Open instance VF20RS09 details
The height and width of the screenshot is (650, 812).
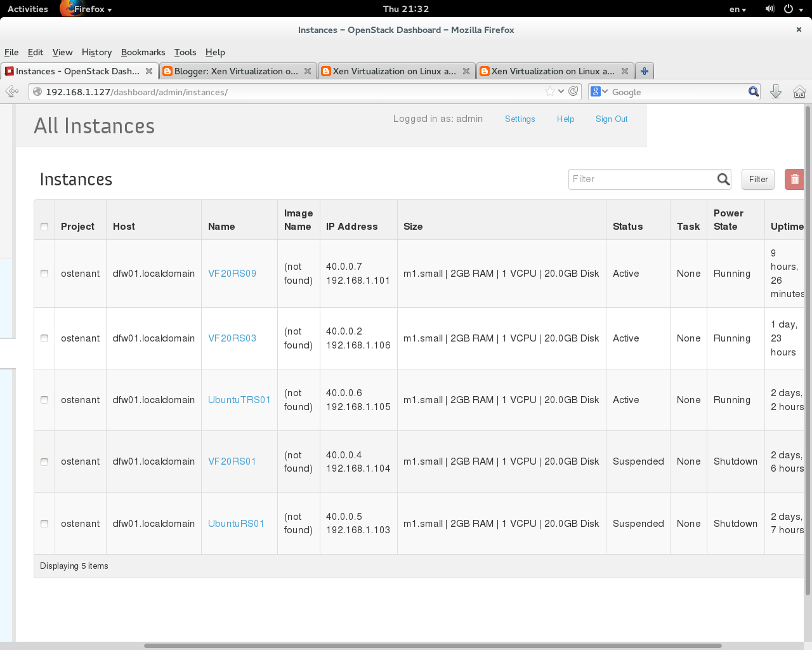click(x=232, y=274)
